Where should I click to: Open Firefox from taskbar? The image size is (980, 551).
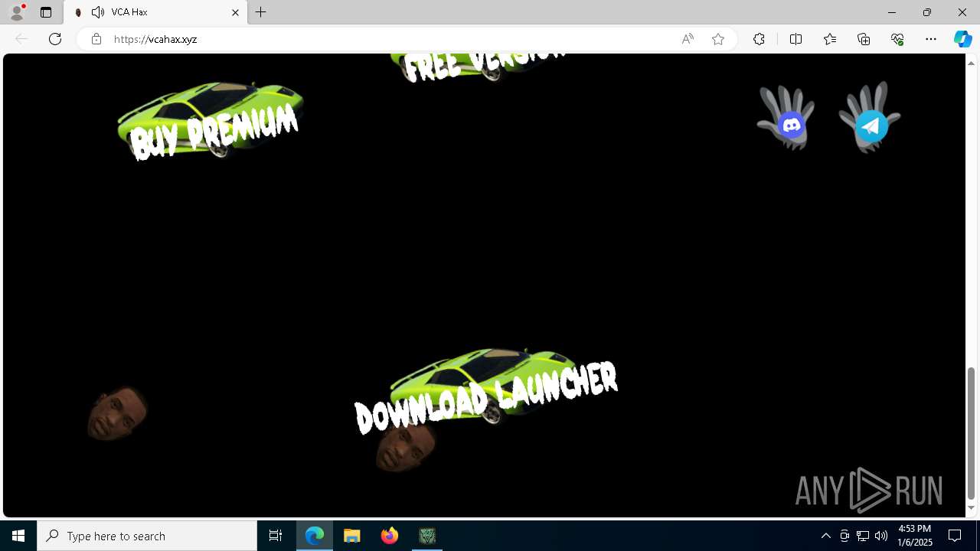click(x=390, y=536)
